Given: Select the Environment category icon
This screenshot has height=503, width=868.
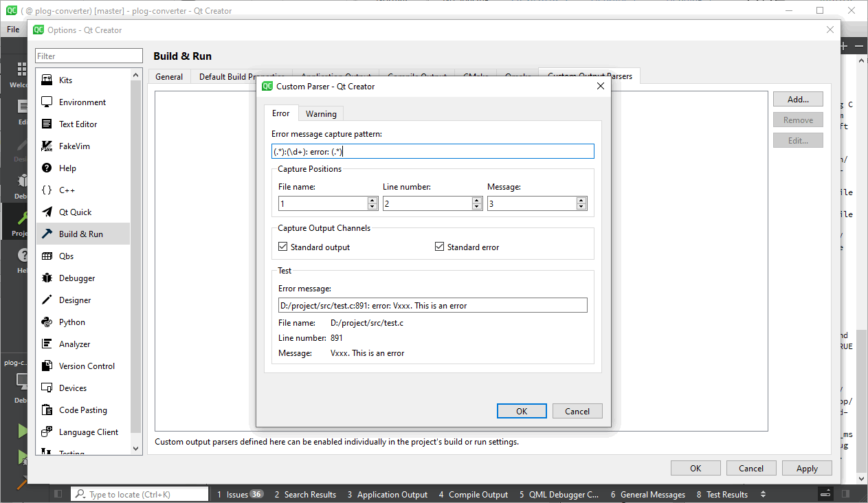Looking at the screenshot, I should [x=47, y=102].
